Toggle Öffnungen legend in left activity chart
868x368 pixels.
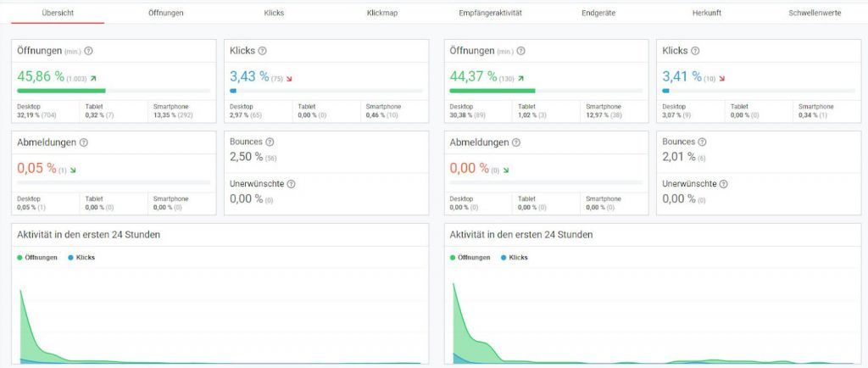pyautogui.click(x=37, y=257)
